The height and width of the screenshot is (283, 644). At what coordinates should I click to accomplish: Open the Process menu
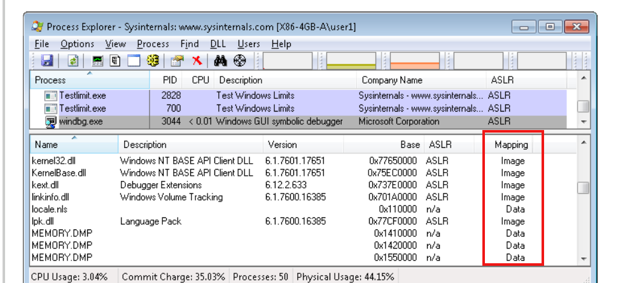[153, 43]
